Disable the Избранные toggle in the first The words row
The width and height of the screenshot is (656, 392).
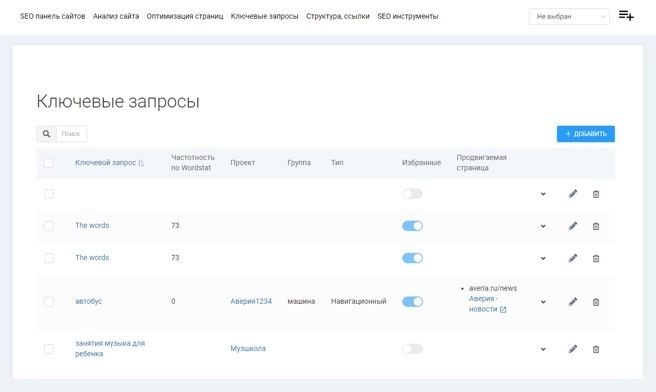(413, 226)
